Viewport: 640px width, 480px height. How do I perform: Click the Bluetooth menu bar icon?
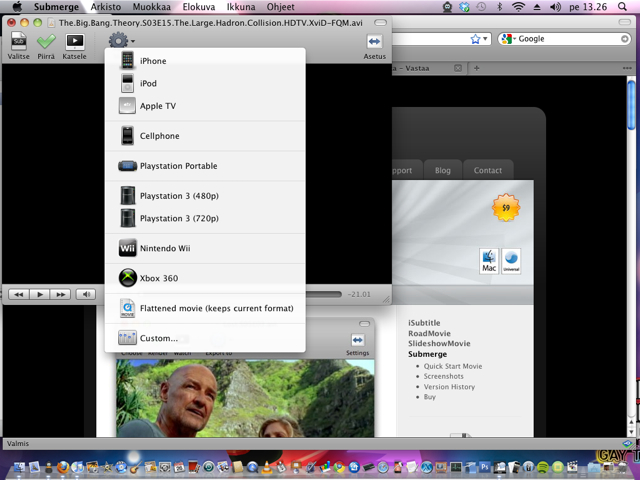coord(500,7)
